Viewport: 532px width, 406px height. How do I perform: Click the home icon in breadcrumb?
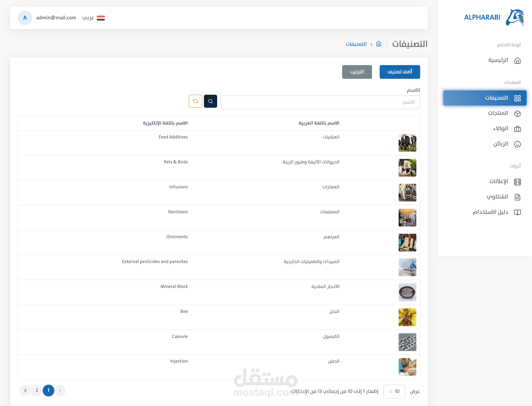[379, 44]
